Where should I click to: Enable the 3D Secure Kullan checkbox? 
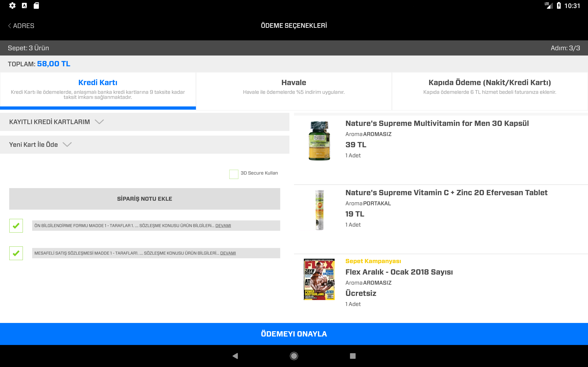(234, 174)
